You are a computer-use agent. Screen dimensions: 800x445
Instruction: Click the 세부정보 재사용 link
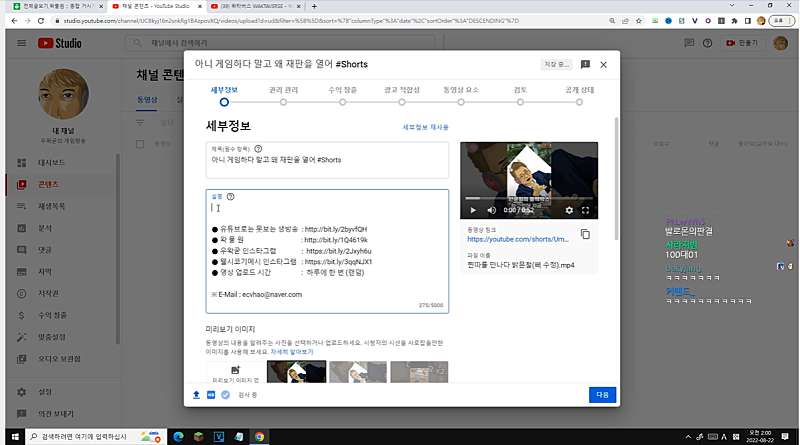click(425, 127)
